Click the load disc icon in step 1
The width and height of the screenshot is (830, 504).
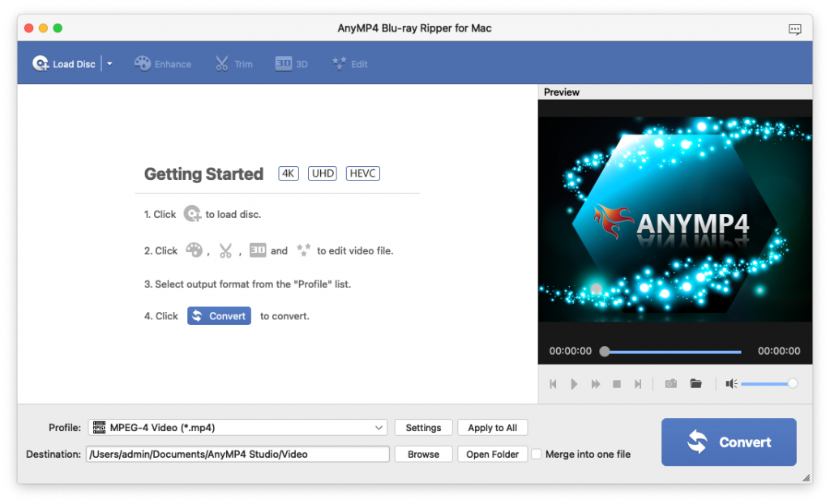[192, 214]
